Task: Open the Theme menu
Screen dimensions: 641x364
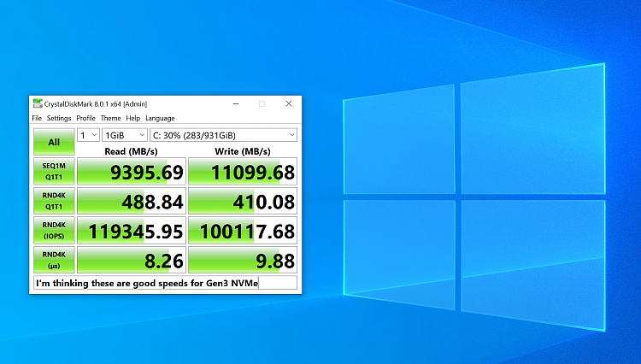Action: [x=111, y=118]
